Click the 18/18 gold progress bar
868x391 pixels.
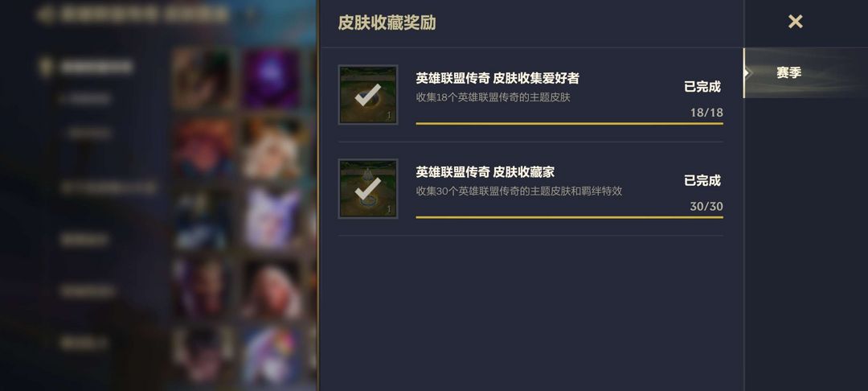click(569, 124)
